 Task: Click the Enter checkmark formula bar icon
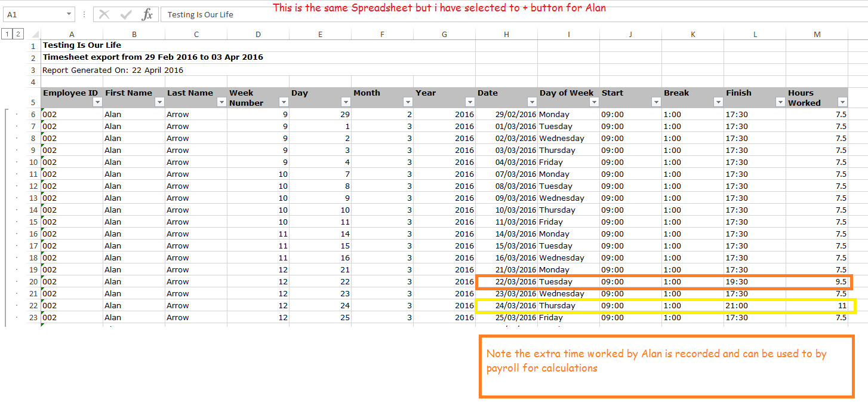click(x=125, y=14)
